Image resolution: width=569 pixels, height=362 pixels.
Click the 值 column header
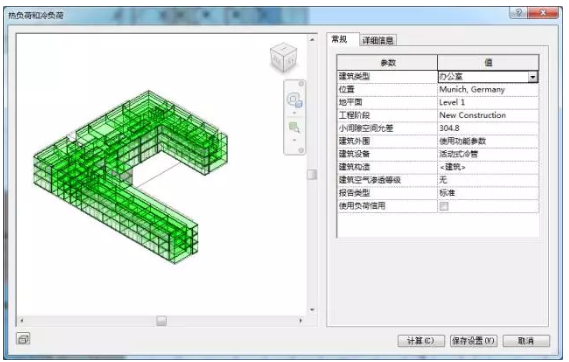coord(488,63)
